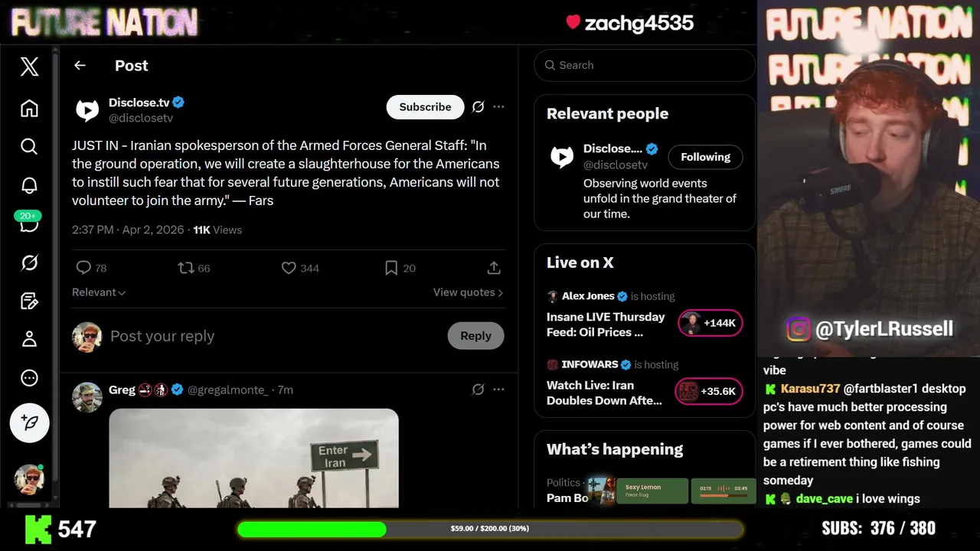This screenshot has width=980, height=551.
Task: Open Grok icon in the sidebar
Action: (x=29, y=263)
